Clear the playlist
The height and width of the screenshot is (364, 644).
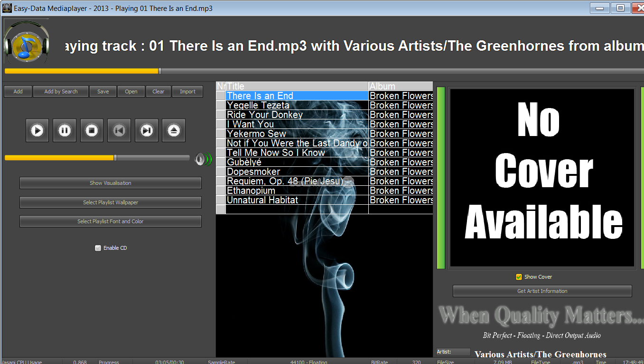point(159,91)
